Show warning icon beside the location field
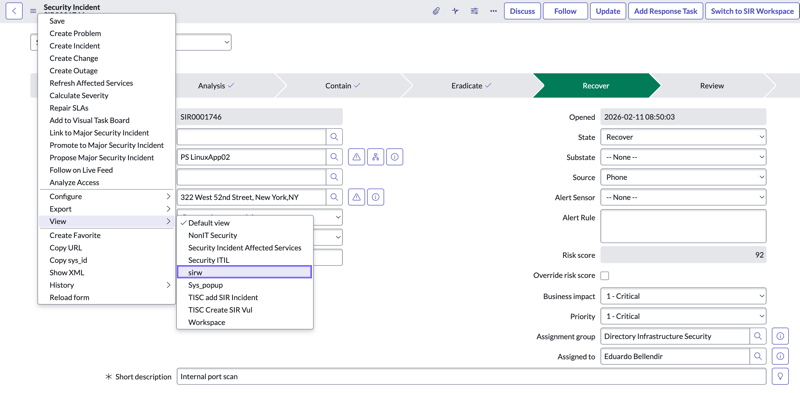 coord(357,197)
